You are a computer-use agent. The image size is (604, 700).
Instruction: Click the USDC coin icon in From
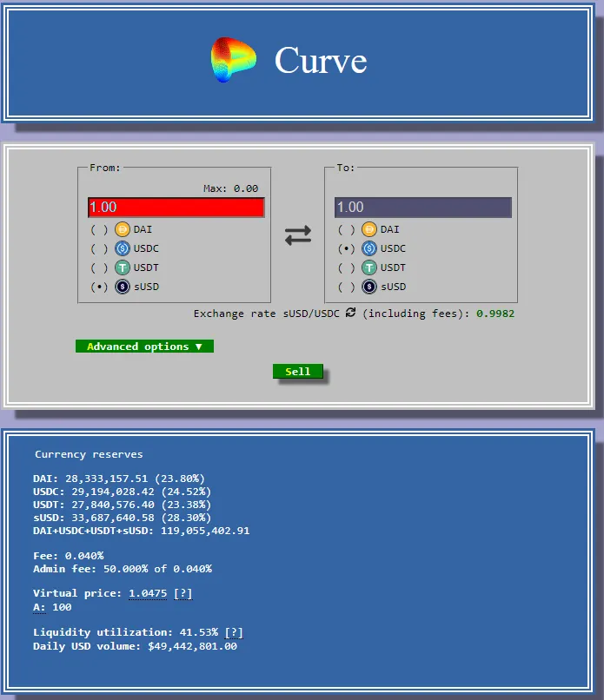point(122,248)
